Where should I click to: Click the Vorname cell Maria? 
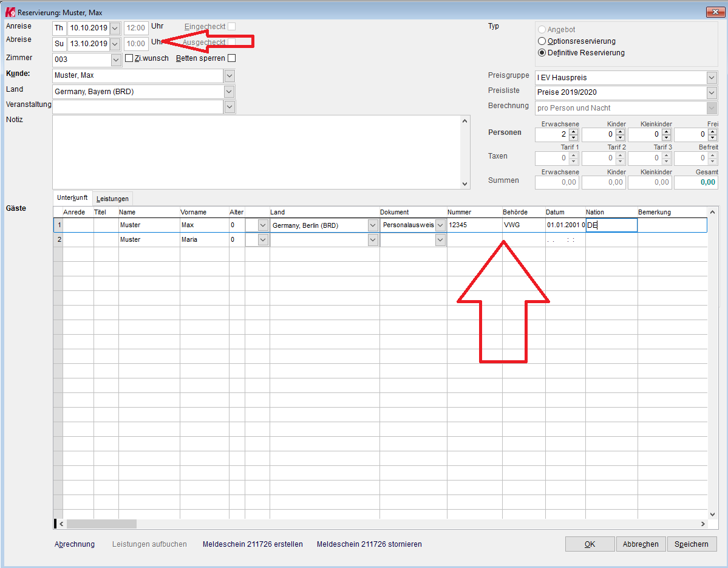[x=204, y=239]
